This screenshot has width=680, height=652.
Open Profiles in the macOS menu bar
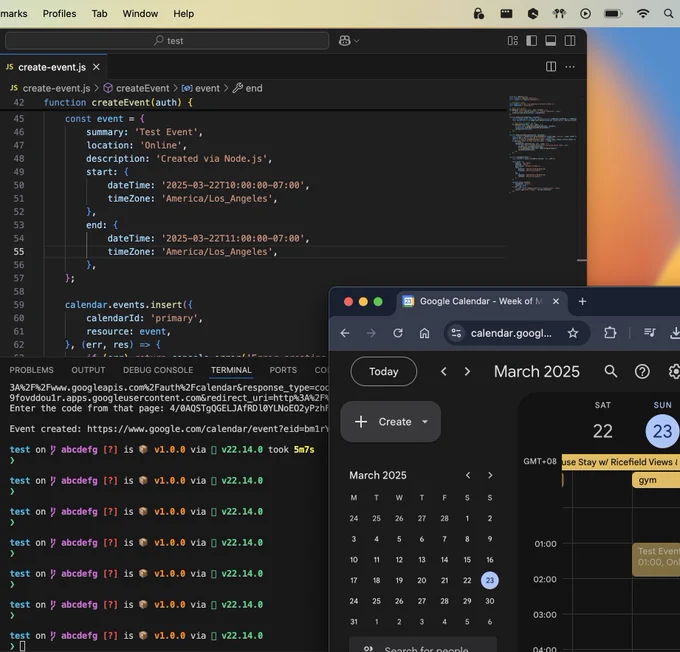[x=59, y=14]
